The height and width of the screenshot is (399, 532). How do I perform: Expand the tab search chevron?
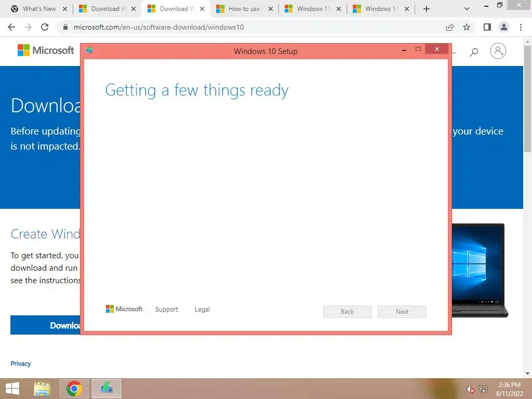(x=467, y=9)
